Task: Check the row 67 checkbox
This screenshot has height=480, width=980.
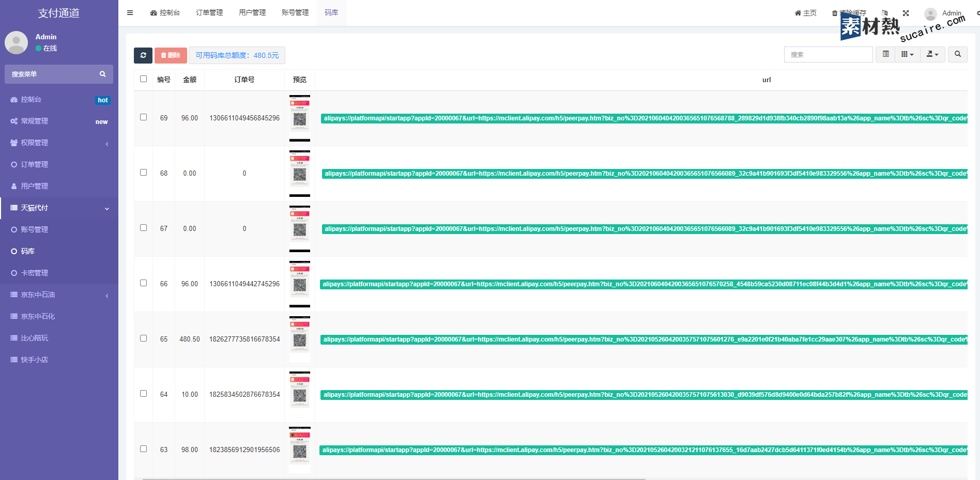Action: 143,228
